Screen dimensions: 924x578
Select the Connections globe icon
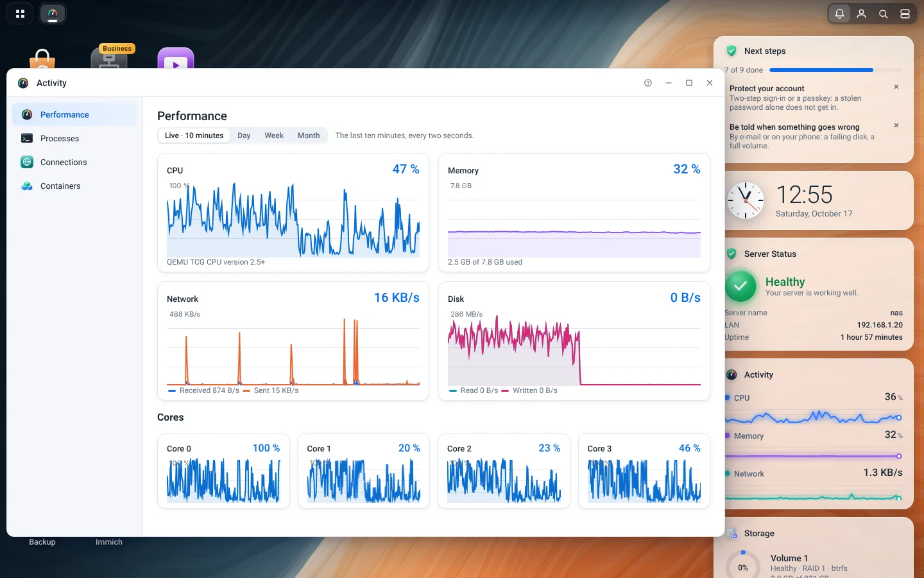(x=27, y=162)
